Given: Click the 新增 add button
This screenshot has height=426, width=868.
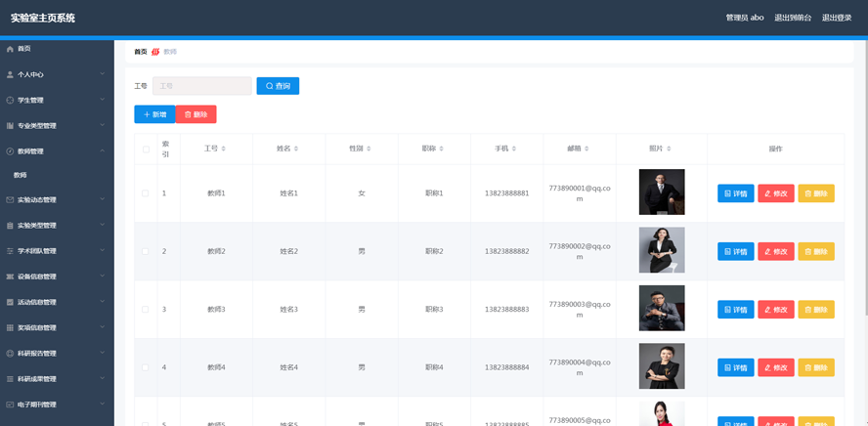Looking at the screenshot, I should 155,114.
